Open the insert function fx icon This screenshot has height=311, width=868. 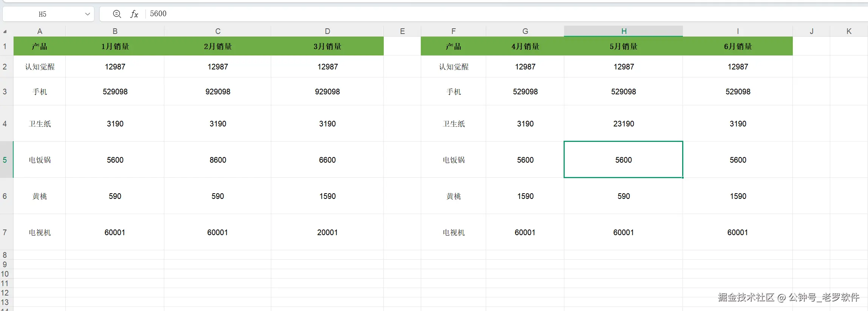coord(134,14)
